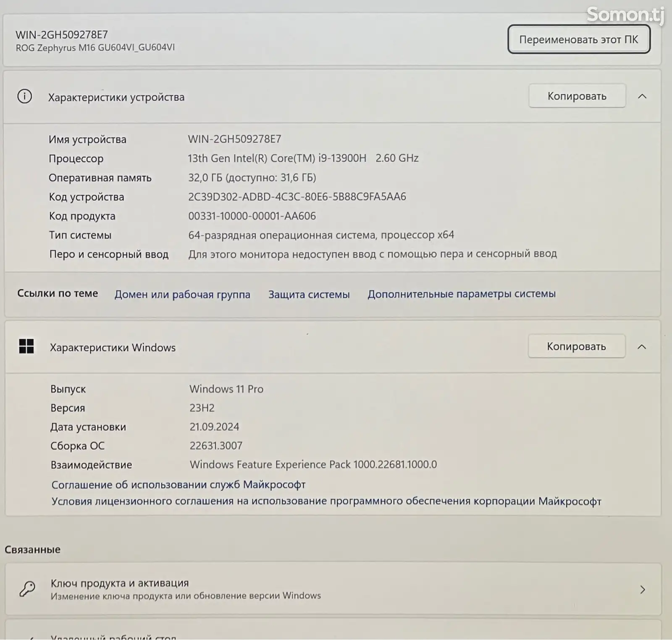Click the Windows logo icon beside Характеристики Windows

[26, 347]
